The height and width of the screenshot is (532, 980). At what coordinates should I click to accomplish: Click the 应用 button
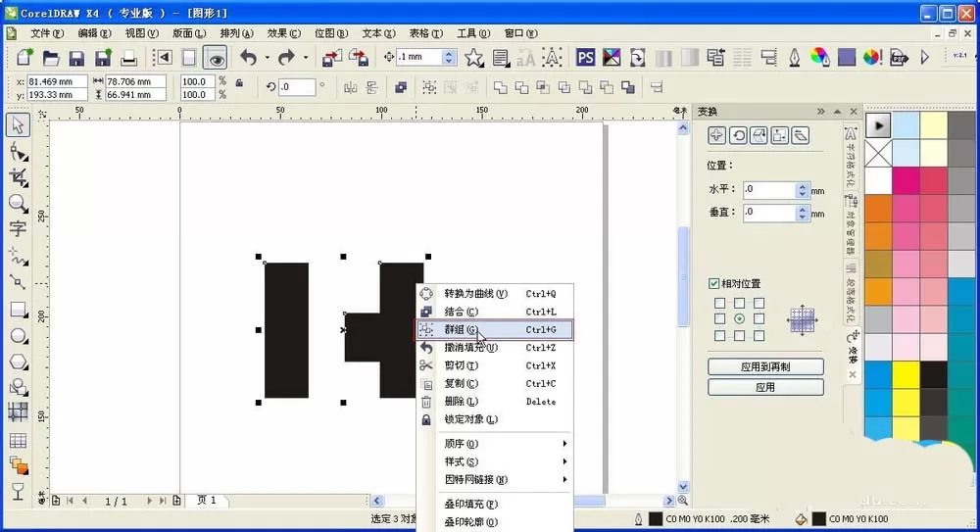[x=765, y=388]
